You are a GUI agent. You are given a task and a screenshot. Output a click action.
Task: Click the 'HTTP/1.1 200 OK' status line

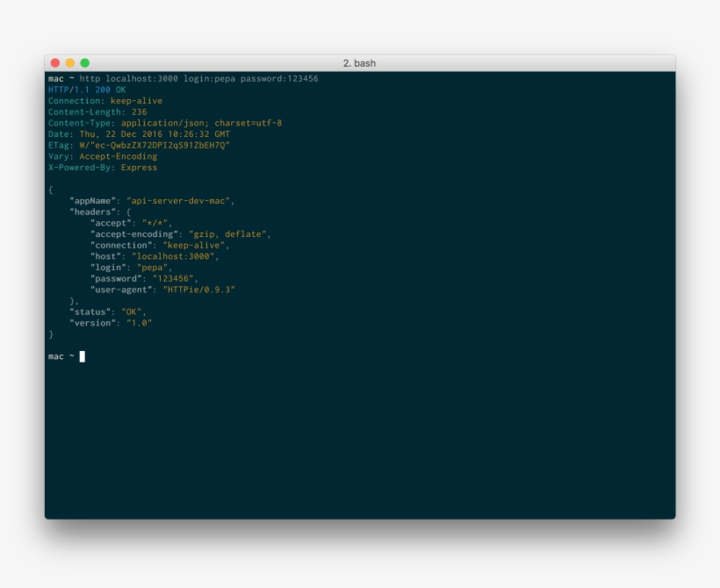(x=87, y=90)
